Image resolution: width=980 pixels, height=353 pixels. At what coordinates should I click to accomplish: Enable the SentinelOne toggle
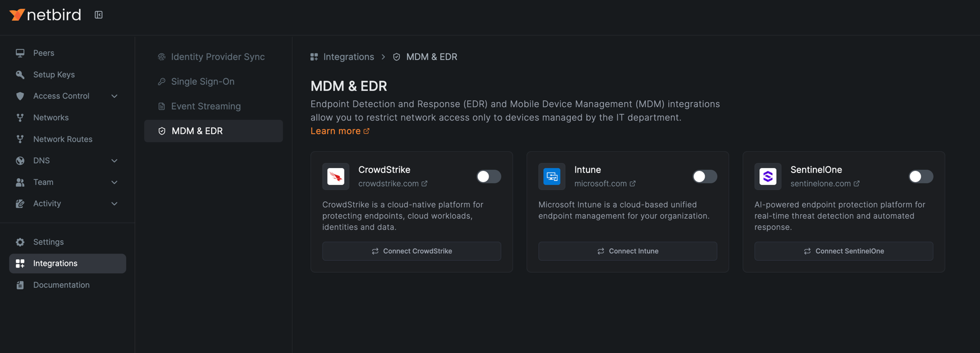(920, 176)
